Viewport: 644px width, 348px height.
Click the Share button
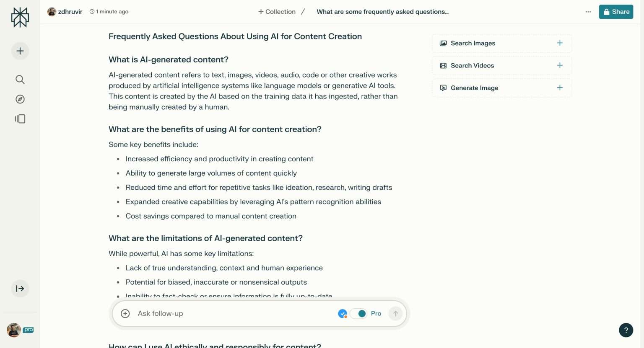click(x=616, y=12)
